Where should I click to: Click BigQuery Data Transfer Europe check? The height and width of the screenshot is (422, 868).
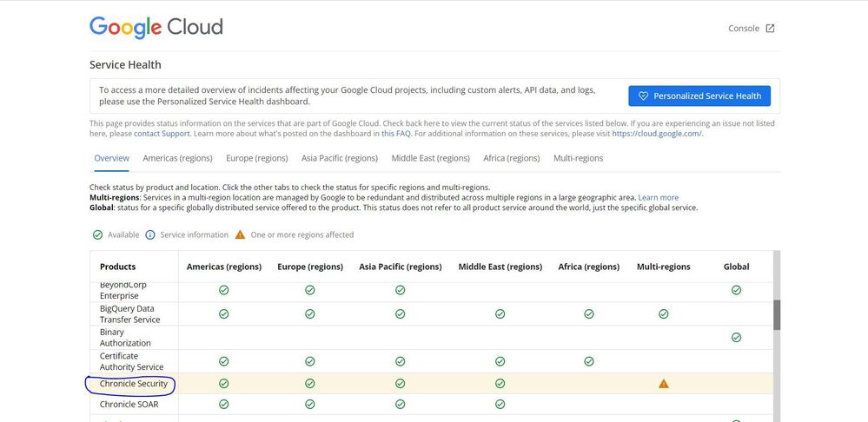tap(310, 313)
